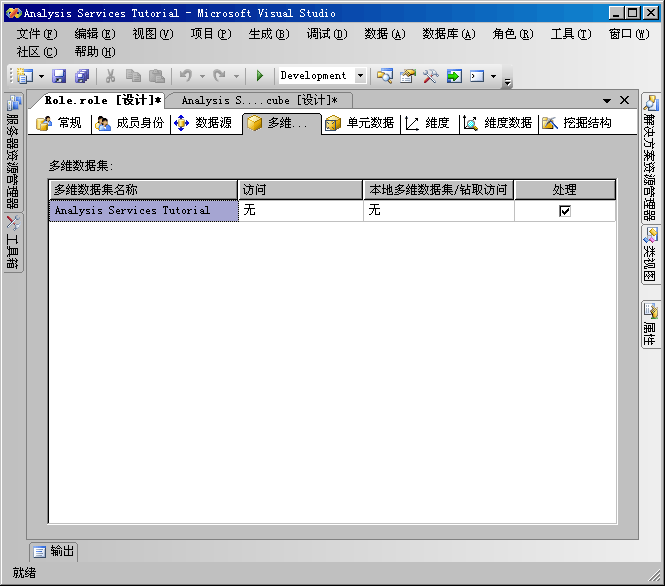This screenshot has height=586, width=665.
Task: Click the Save icon in toolbar
Action: pyautogui.click(x=59, y=76)
